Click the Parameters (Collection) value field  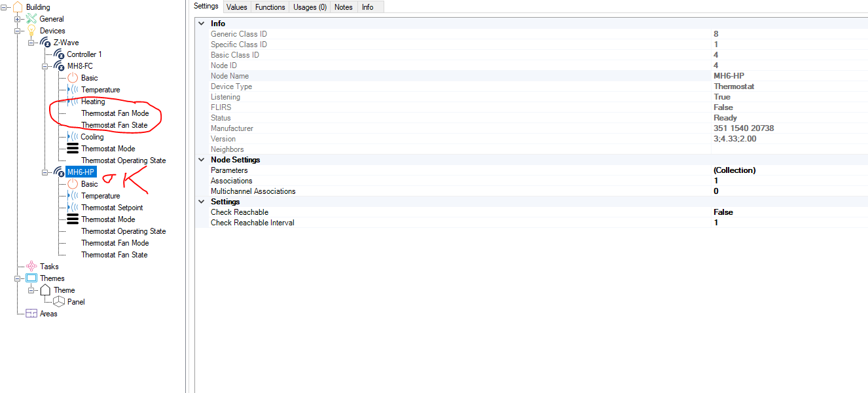734,170
